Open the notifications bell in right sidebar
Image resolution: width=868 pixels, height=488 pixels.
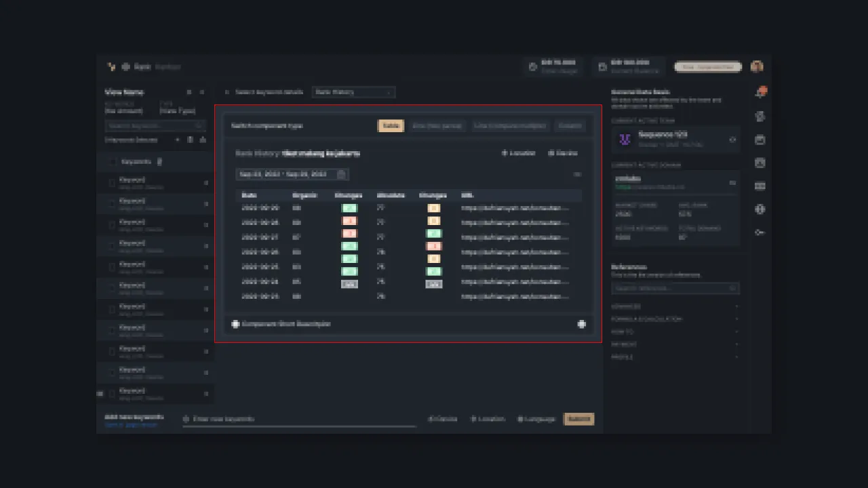[760, 93]
